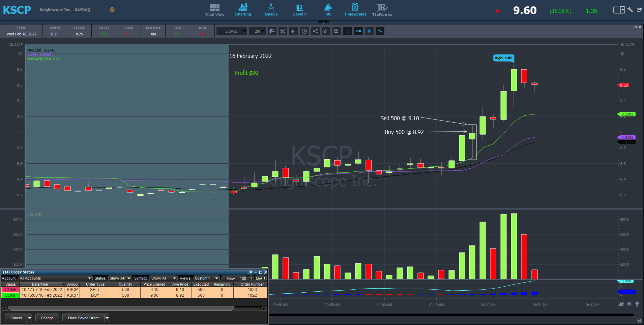
Task: Click the Order Status horizontal scrollbar
Action: (x=121, y=308)
